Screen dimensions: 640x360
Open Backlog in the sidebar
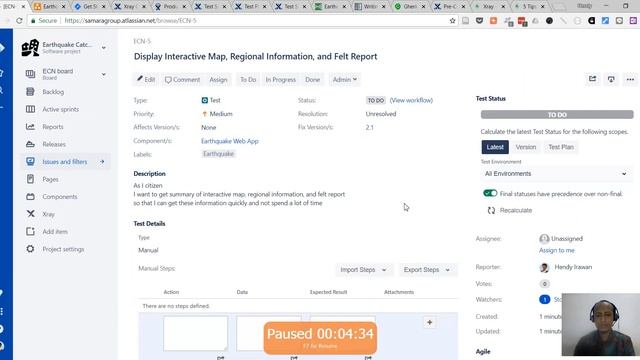(53, 92)
